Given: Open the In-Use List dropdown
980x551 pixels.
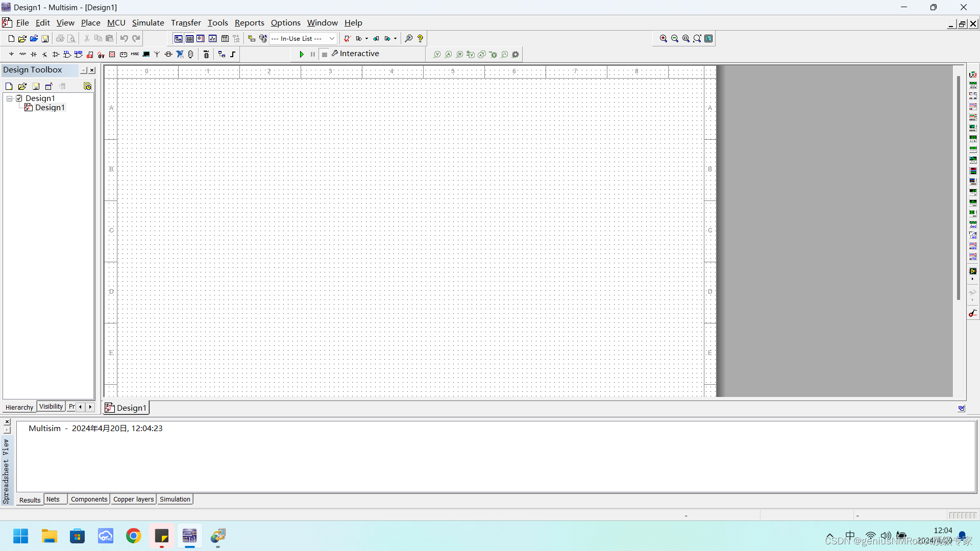Looking at the screenshot, I should coord(332,39).
